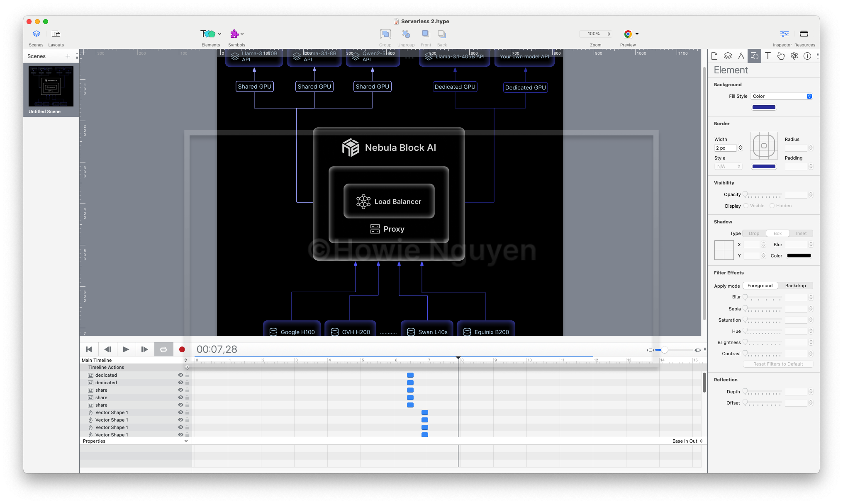Screen dimensions: 843x504
Task: Toggle the timeline loop button
Action: 163,349
